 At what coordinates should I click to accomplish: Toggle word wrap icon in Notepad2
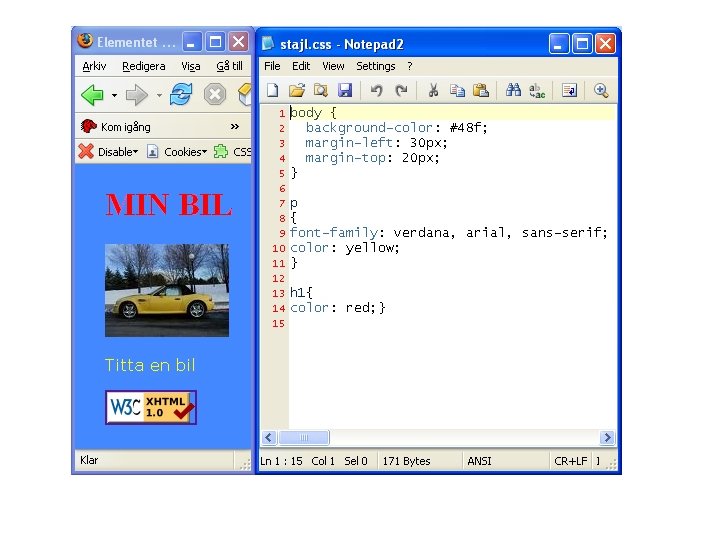coord(569,90)
